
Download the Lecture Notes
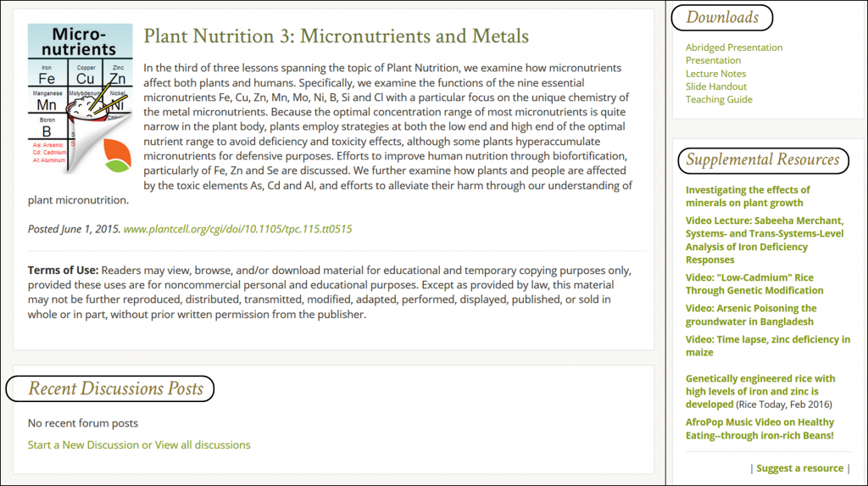(715, 74)
